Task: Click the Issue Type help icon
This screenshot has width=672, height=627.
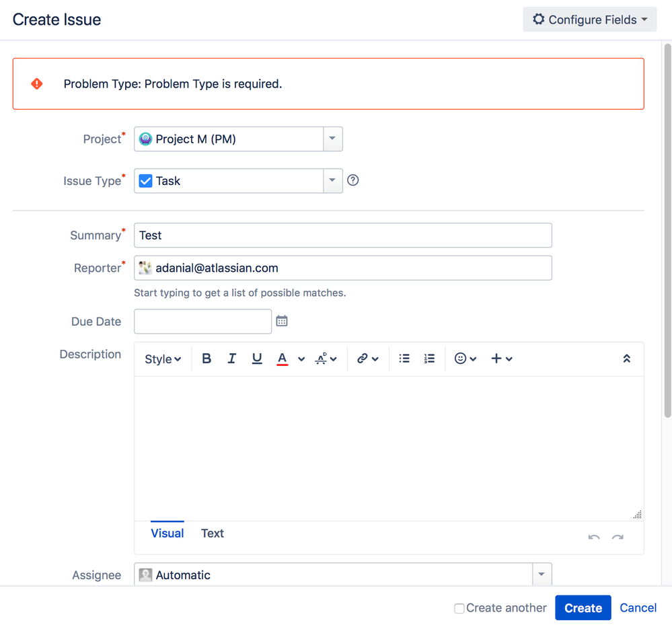Action: click(352, 180)
